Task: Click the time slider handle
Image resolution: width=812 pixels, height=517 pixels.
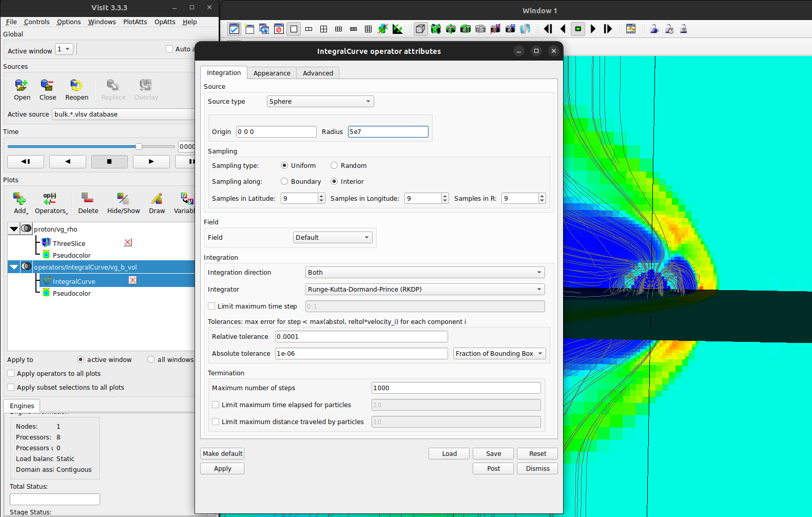Action: (139, 147)
